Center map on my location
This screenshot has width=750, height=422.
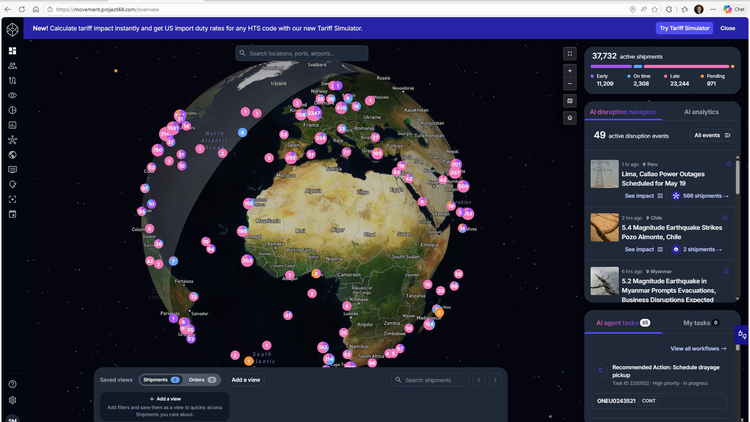(570, 118)
